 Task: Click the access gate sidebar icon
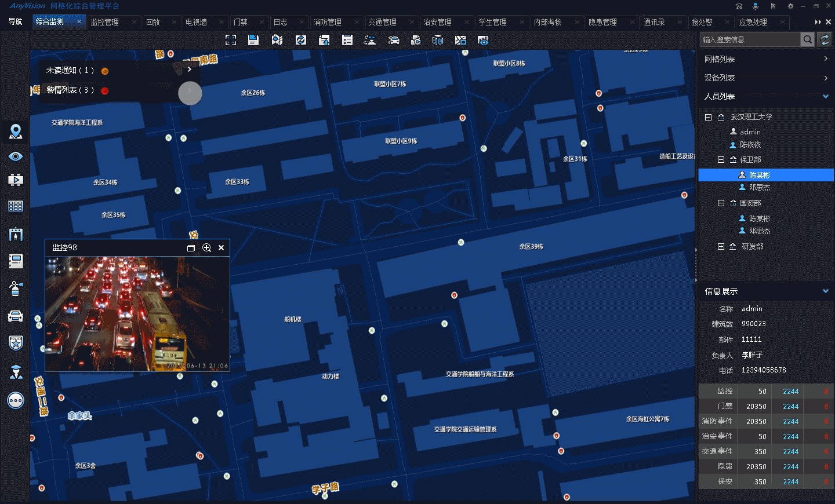click(16, 234)
